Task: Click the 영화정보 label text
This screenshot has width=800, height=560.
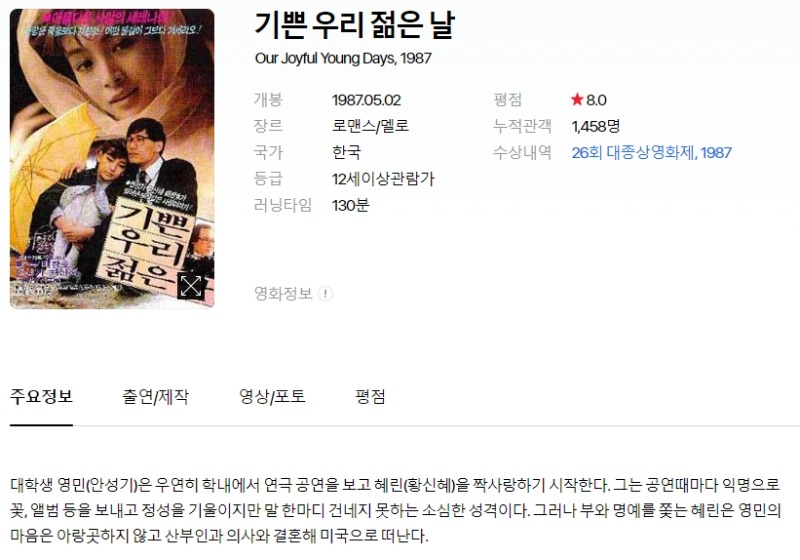Action: tap(283, 294)
